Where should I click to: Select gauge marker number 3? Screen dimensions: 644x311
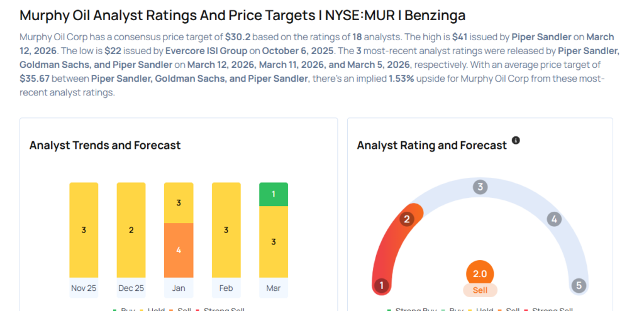(x=480, y=187)
